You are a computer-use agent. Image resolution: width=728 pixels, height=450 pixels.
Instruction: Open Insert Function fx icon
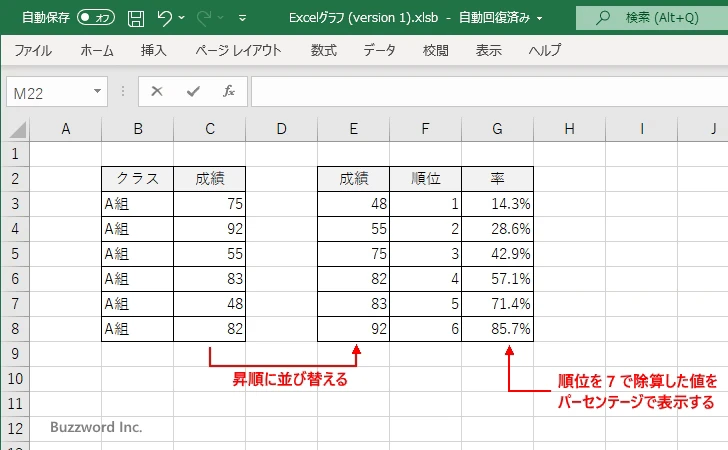pos(228,91)
